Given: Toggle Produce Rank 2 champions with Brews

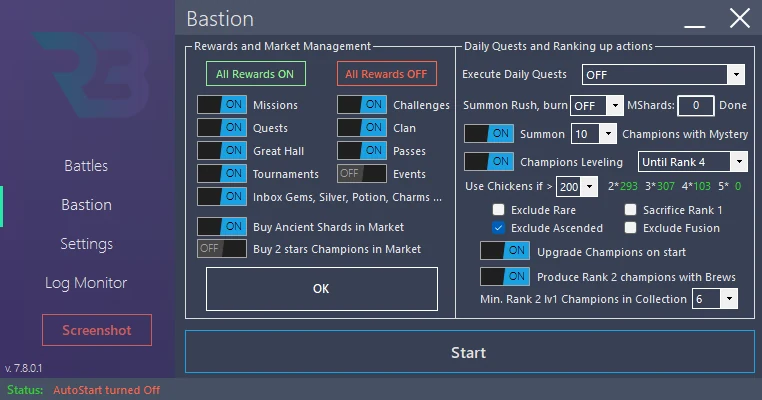Looking at the screenshot, I should tap(505, 277).
